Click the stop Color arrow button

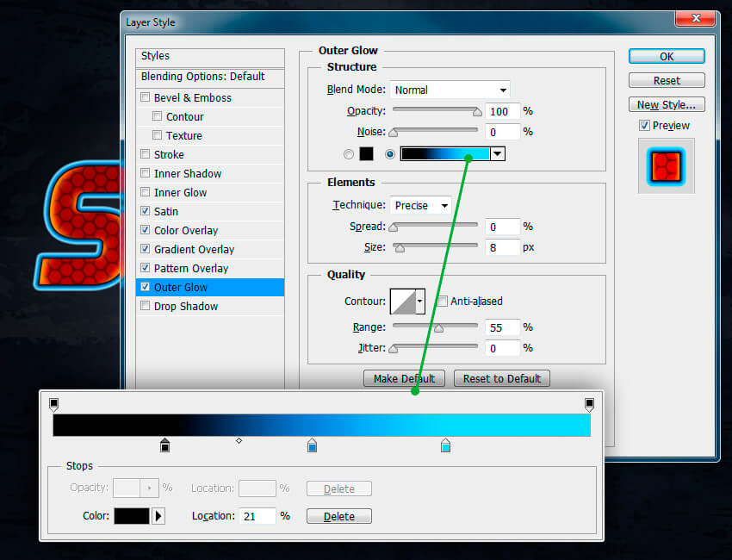158,516
